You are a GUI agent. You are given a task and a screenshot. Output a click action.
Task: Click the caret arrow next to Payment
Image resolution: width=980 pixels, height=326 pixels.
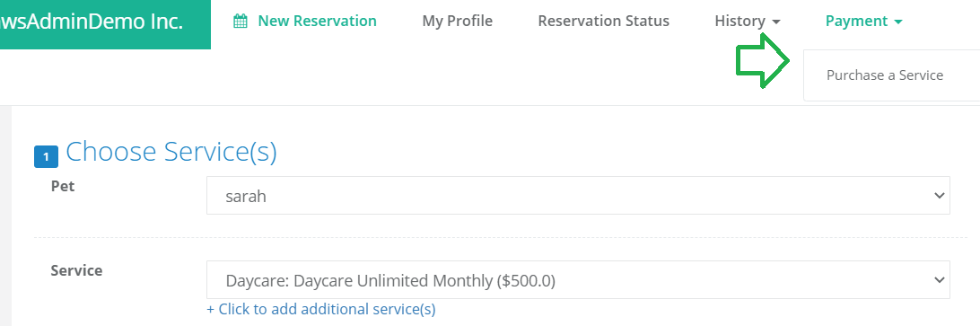[898, 22]
